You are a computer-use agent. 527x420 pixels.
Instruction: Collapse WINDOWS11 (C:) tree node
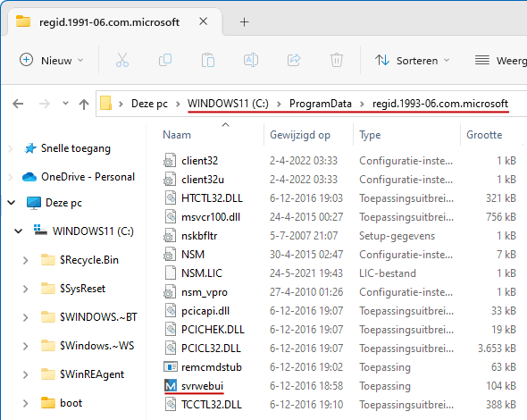point(18,231)
